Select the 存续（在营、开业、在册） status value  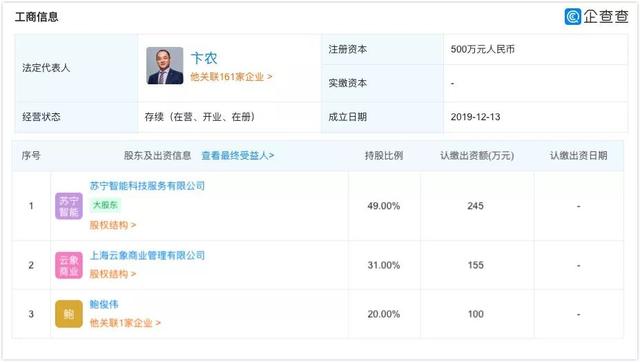pyautogui.click(x=200, y=117)
